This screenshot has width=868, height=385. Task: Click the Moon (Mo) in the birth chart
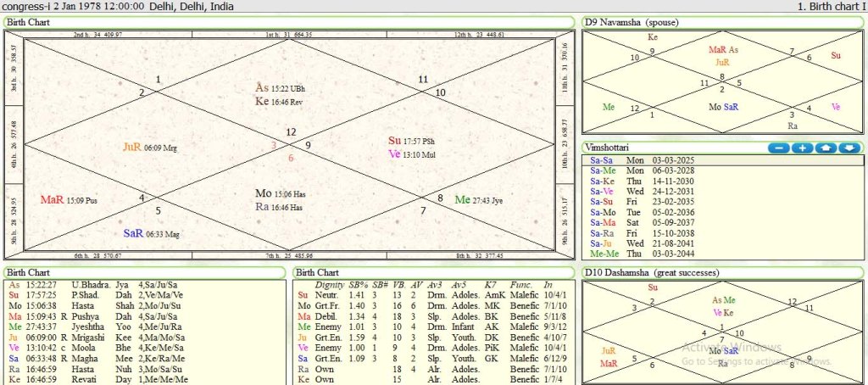tap(264, 192)
